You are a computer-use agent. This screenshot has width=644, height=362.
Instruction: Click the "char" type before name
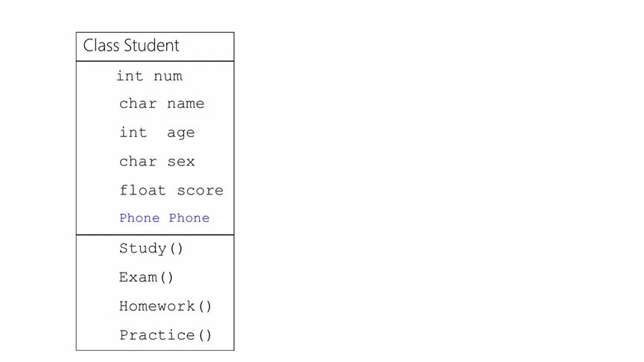(138, 103)
